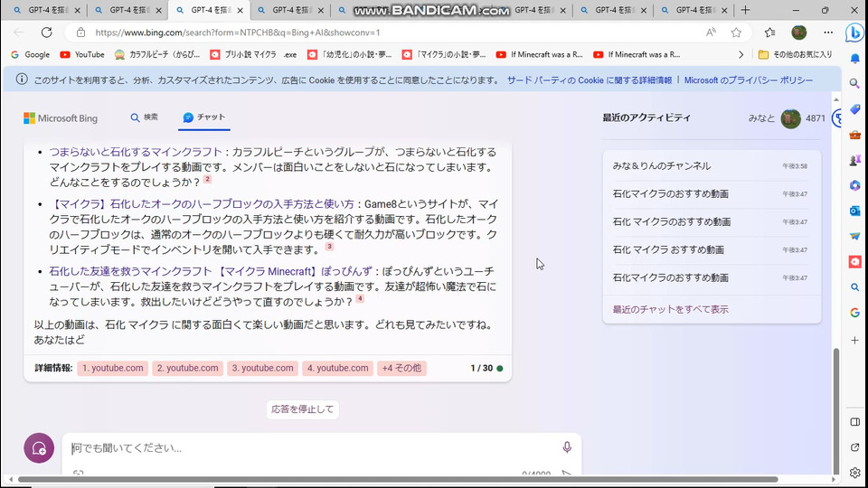
Task: Open recent chat みな＆りんのチャンネル
Action: 711,166
